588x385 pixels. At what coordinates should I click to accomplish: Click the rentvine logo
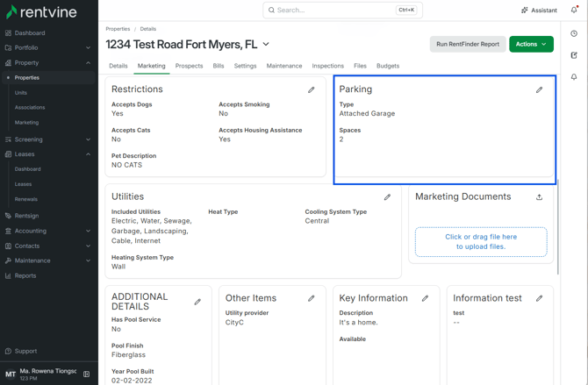41,12
